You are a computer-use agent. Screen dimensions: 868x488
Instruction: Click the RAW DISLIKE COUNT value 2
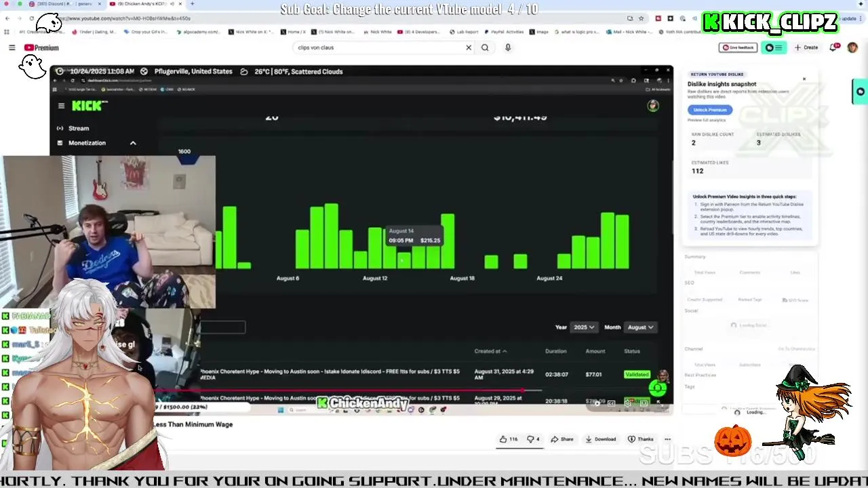pyautogui.click(x=693, y=143)
